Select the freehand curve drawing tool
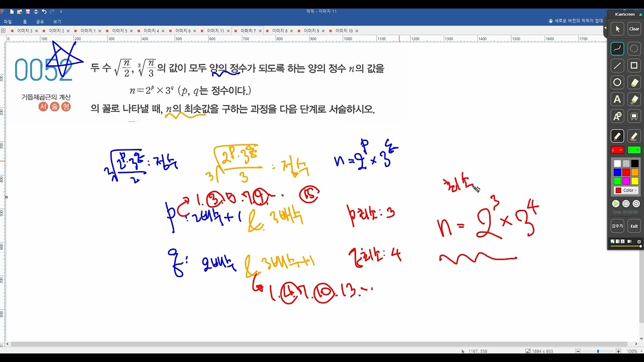Viewport: 644px width, 362px height. coord(617,49)
